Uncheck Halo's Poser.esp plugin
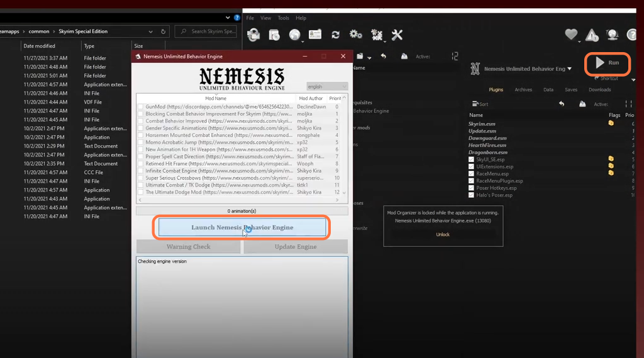This screenshot has width=644, height=358. [x=471, y=195]
